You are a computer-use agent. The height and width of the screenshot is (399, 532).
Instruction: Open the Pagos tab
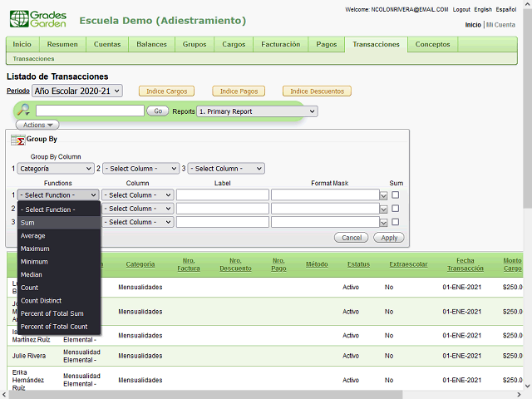point(327,44)
